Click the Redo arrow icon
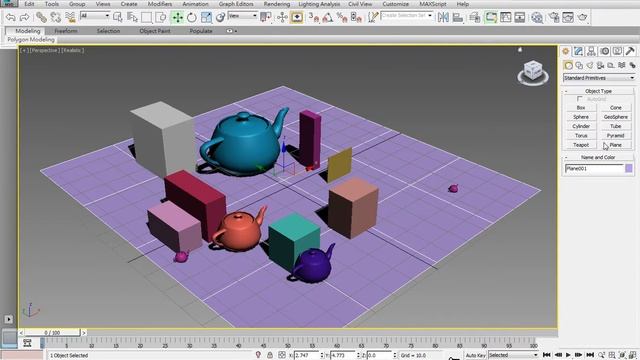 [x=24, y=17]
